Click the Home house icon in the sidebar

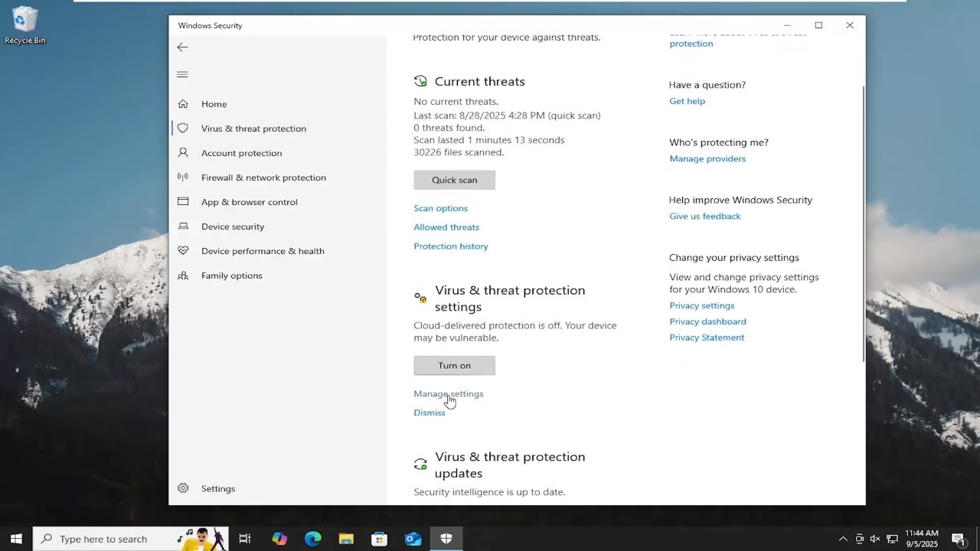click(x=183, y=104)
